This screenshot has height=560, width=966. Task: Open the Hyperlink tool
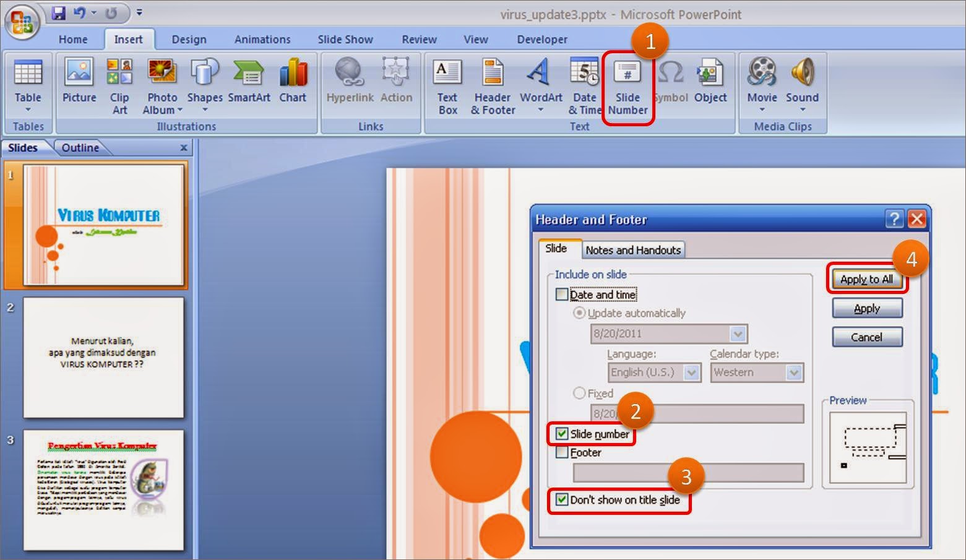(x=350, y=80)
